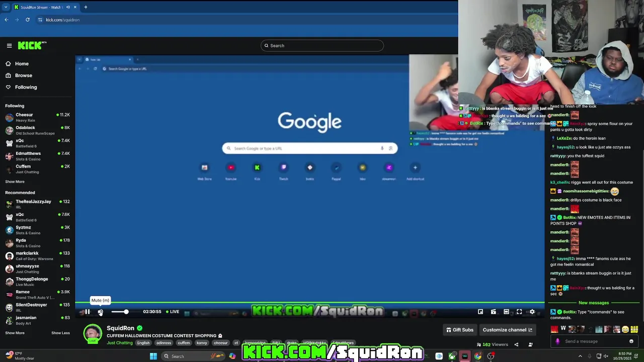Open jasmanian's Body Art stream
The width and height of the screenshot is (644, 362).
[x=37, y=320]
